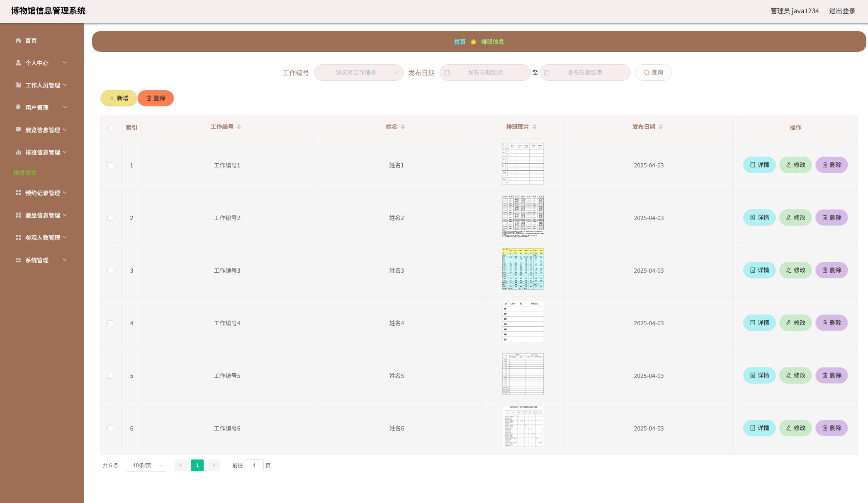Click the sort arrows on the 工作编号 column
The image size is (868, 503).
tap(239, 127)
